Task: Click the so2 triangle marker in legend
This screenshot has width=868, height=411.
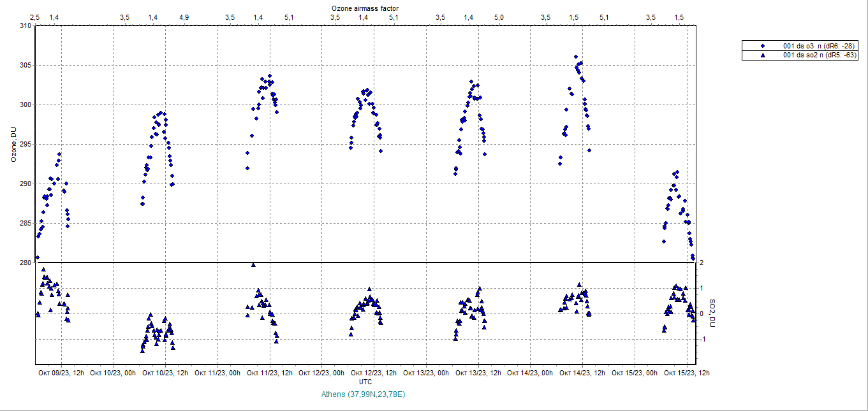Action: point(763,55)
